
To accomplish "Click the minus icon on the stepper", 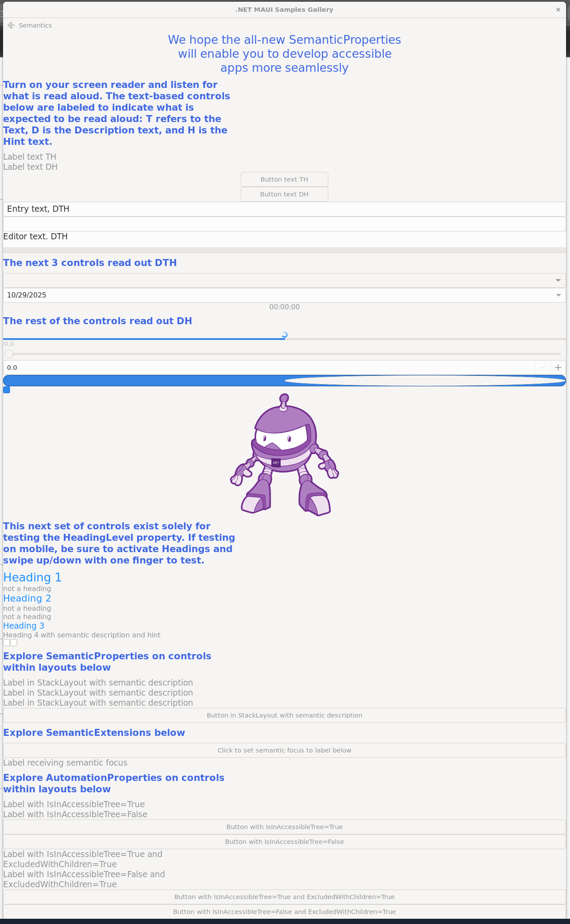I will pos(542,367).
